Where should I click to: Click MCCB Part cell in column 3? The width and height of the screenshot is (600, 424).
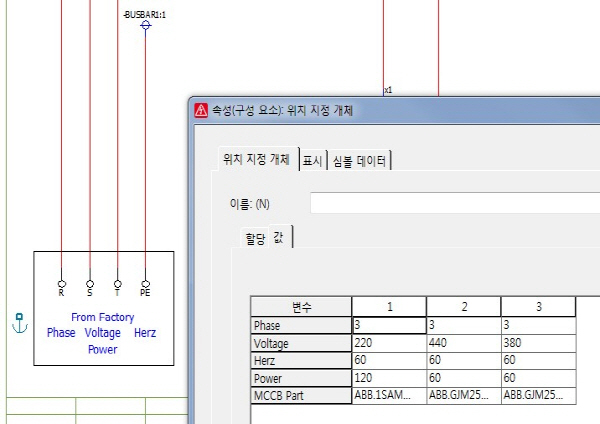538,395
